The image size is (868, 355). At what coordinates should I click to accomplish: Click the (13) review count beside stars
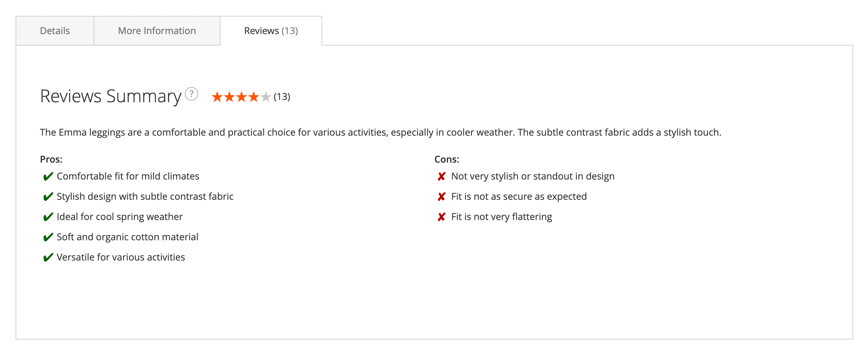pos(282,97)
